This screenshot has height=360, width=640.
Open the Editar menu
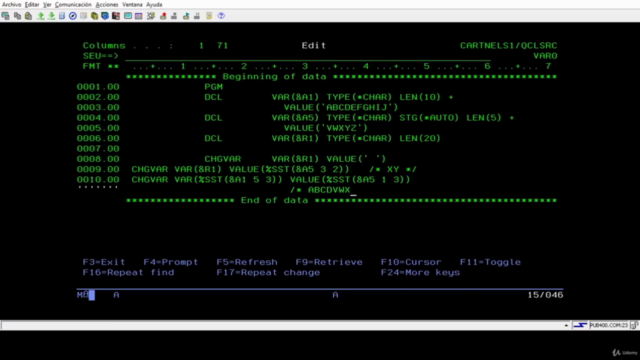[x=32, y=4]
